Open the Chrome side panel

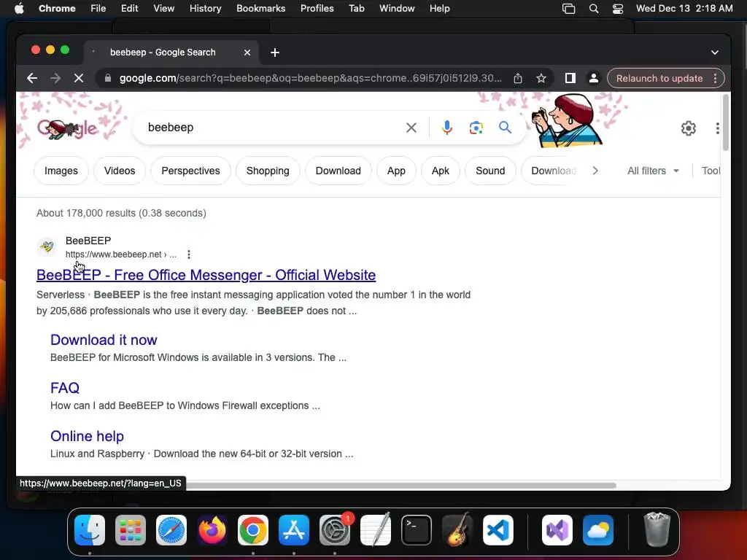(x=570, y=78)
